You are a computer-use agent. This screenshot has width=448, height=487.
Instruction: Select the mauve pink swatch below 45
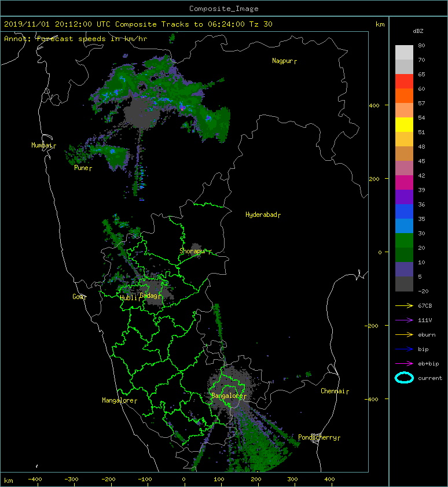coord(404,168)
